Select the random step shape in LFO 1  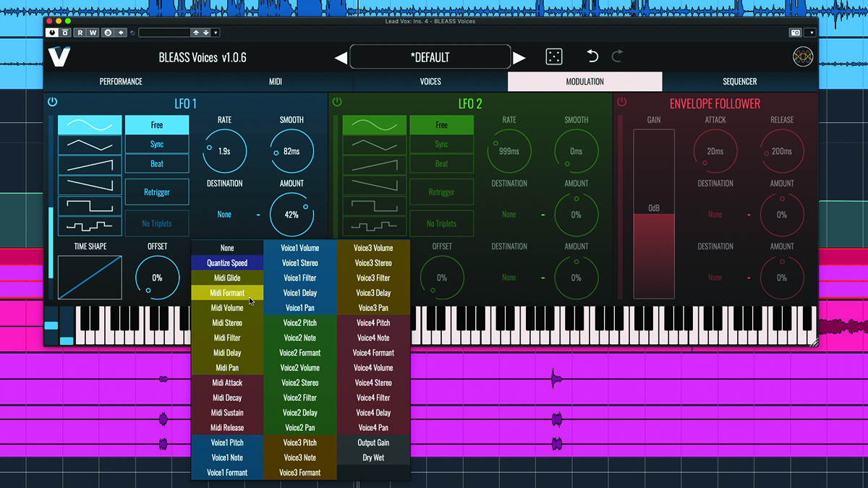90,226
